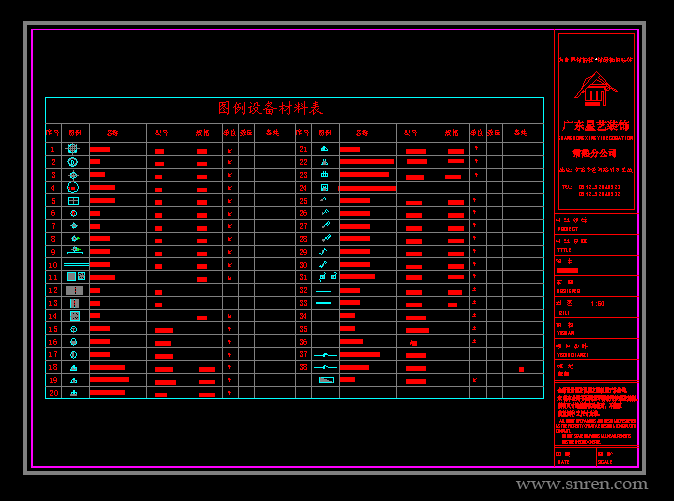This screenshot has height=501, width=674.
Task: Click the triple-prong symbol in row 23
Action: click(325, 174)
